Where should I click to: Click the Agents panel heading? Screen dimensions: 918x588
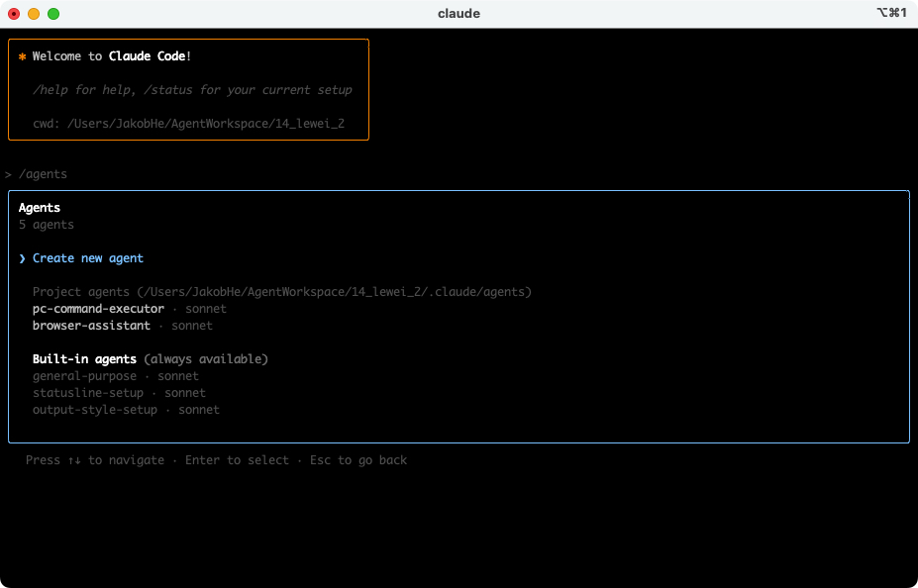coord(40,208)
